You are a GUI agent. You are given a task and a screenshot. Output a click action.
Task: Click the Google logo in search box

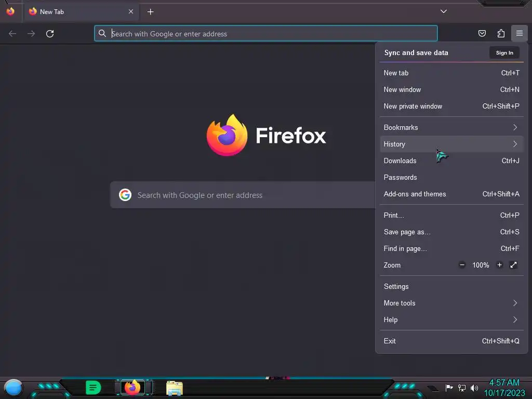pos(125,195)
